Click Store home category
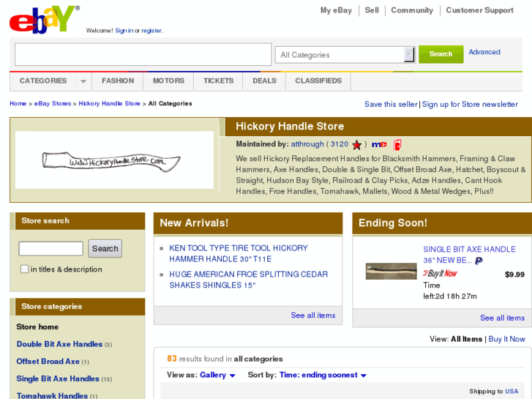This screenshot has width=532, height=399. pos(37,327)
